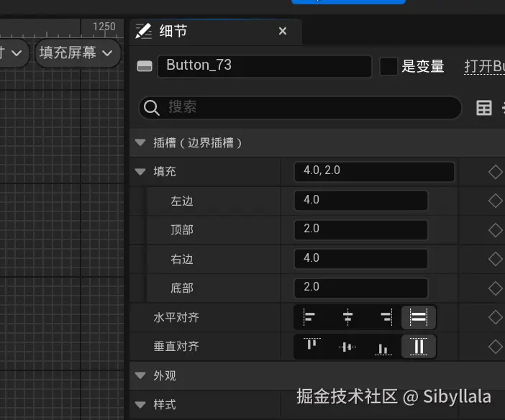Click the button widget icon beside Button_73
The width and height of the screenshot is (505, 420).
pos(145,66)
